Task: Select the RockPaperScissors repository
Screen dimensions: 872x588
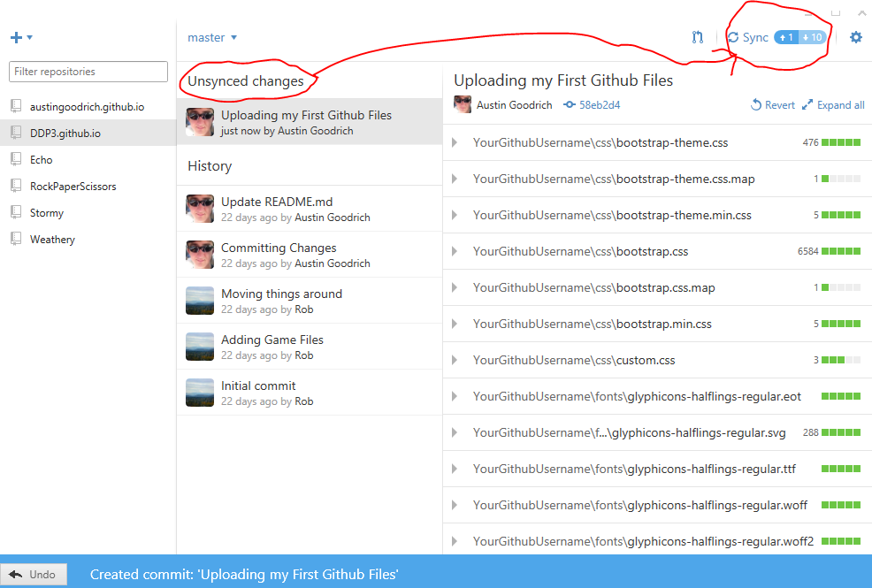Action: tap(73, 187)
